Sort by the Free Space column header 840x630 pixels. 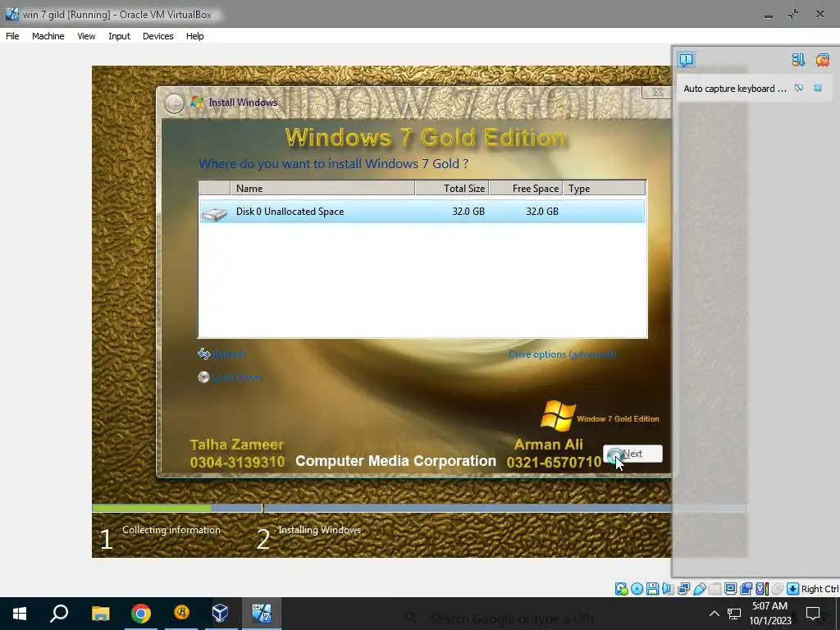(526, 188)
